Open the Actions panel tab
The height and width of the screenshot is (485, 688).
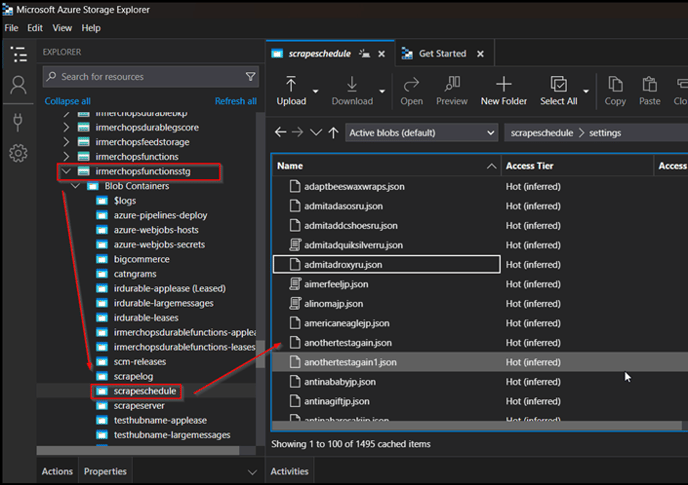(x=57, y=471)
